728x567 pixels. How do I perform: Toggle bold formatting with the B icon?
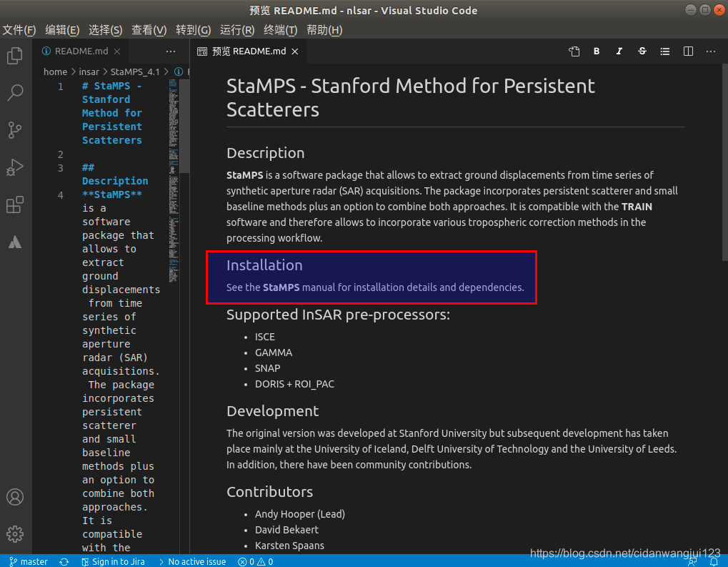(597, 51)
